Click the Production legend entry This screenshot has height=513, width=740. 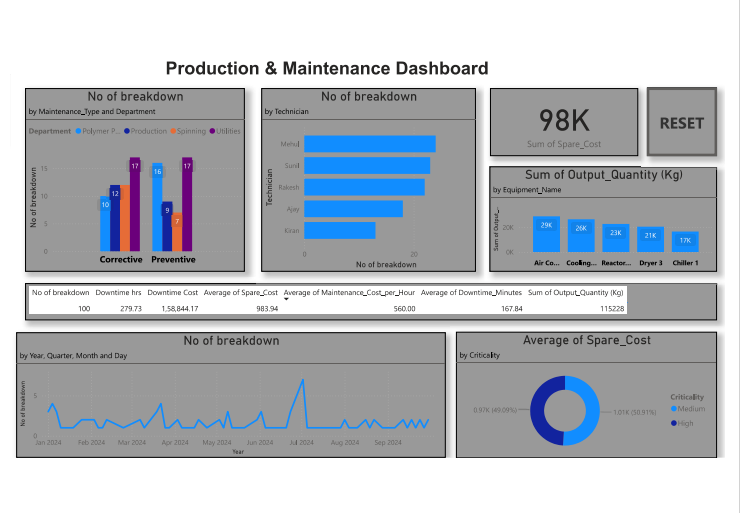coord(145,131)
